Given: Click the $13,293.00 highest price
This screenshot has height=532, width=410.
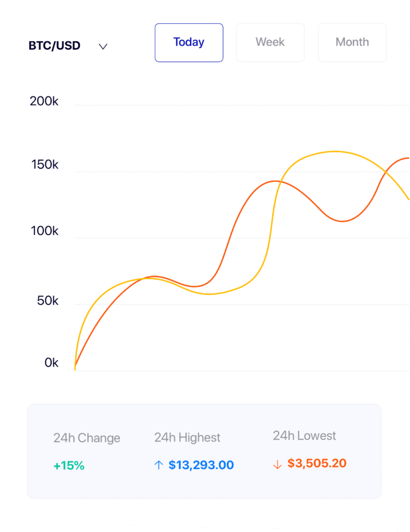Looking at the screenshot, I should (x=201, y=465).
